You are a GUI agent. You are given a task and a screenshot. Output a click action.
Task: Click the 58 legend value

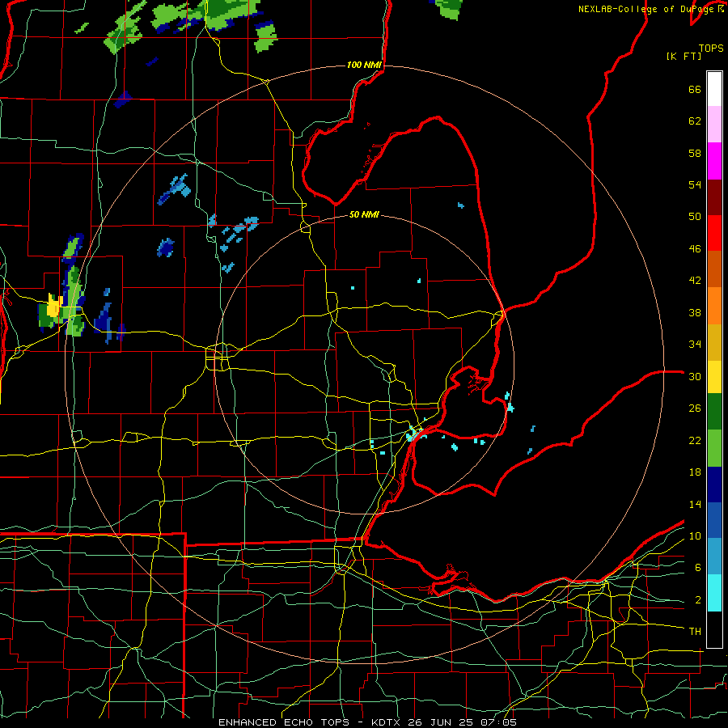(695, 153)
